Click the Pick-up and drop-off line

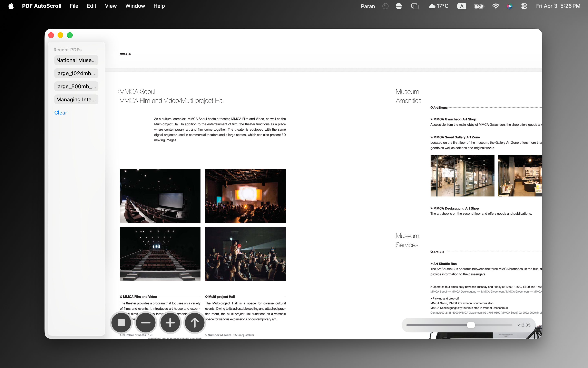pos(445,299)
